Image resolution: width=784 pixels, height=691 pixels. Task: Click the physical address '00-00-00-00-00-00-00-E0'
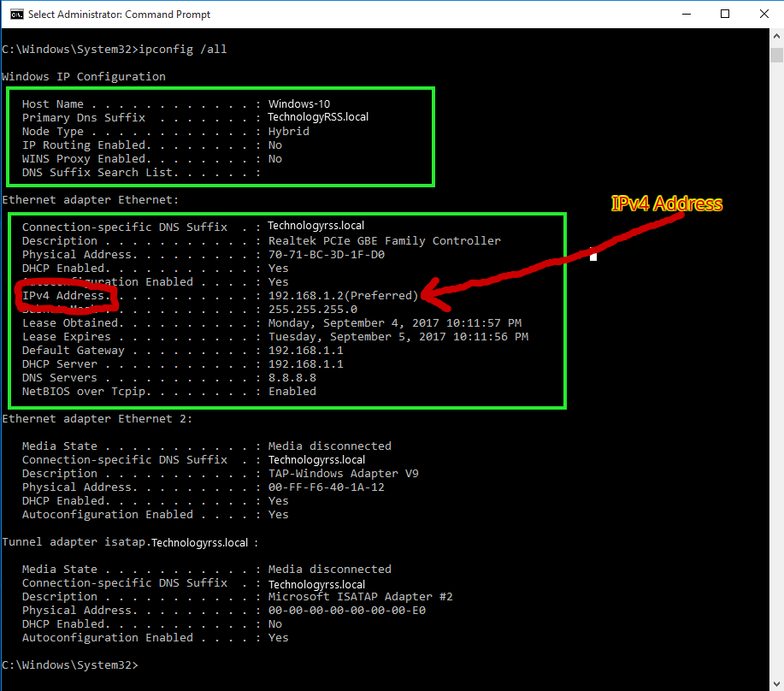tap(347, 611)
